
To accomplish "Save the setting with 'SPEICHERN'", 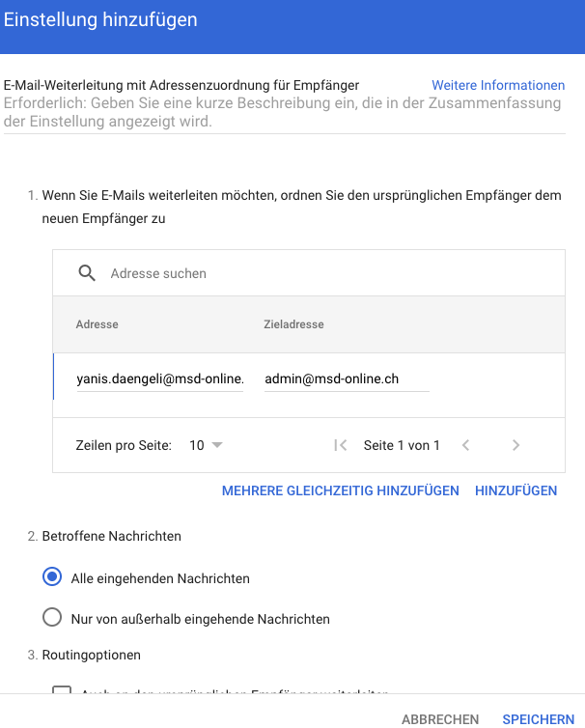I will click(x=539, y=718).
